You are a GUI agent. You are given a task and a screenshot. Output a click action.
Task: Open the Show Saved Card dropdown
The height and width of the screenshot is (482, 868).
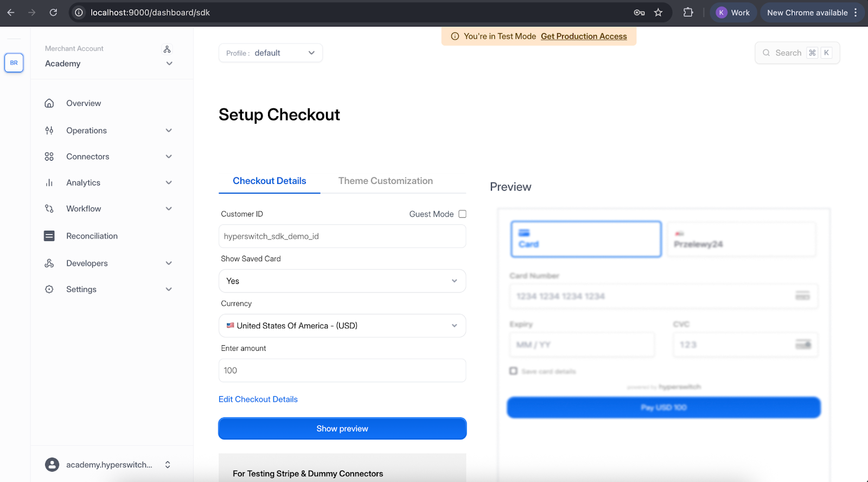(x=342, y=281)
